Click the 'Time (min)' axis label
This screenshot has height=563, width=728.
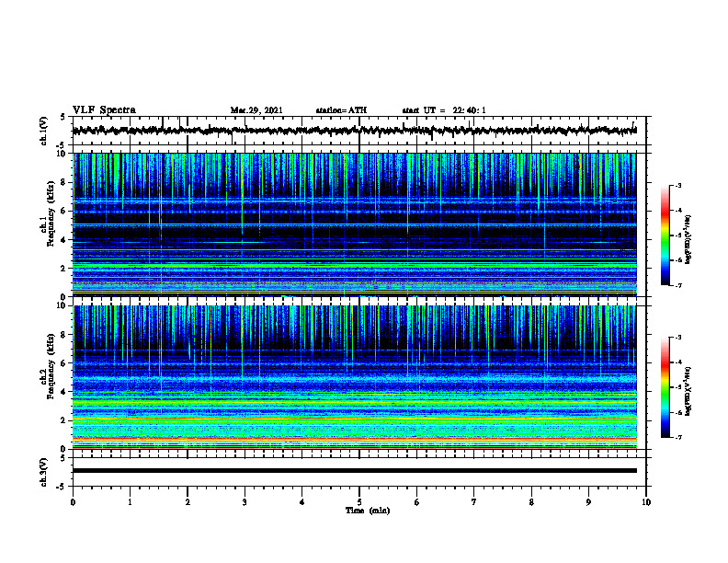368,511
